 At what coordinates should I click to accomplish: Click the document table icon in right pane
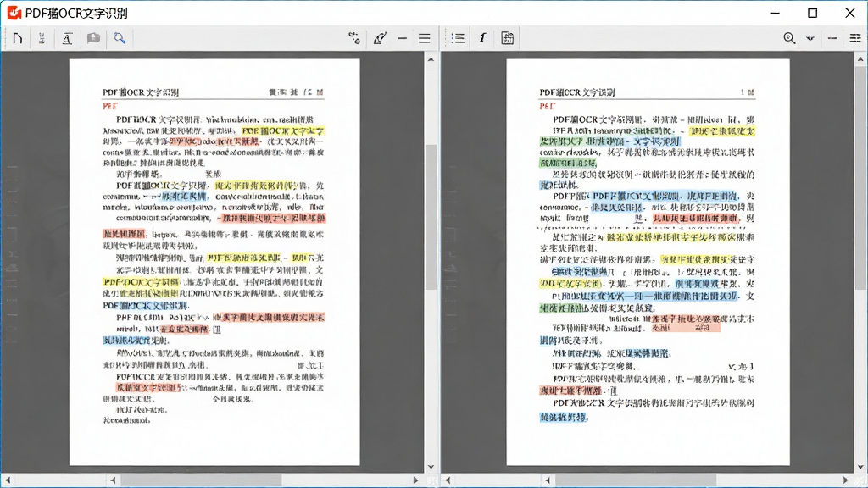point(507,37)
